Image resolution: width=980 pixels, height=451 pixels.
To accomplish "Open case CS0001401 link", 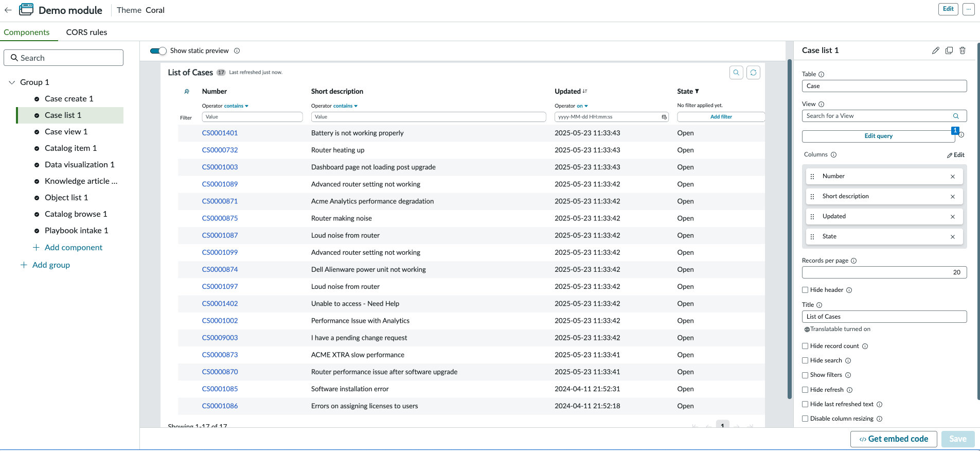I will (220, 133).
